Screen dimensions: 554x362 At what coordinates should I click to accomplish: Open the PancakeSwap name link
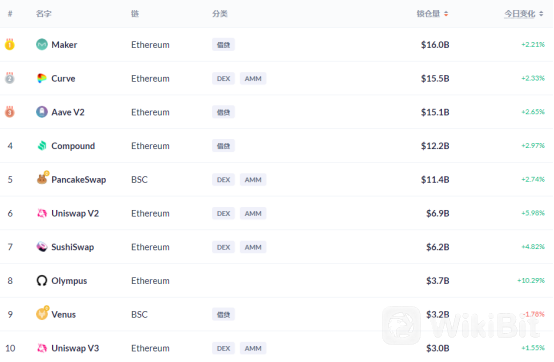coord(78,179)
